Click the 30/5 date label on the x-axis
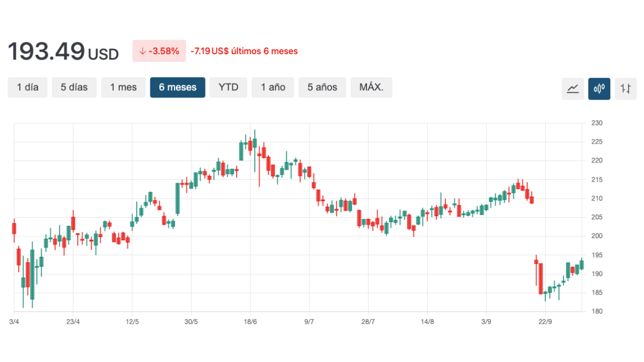This screenshot has height=362, width=644. click(191, 322)
